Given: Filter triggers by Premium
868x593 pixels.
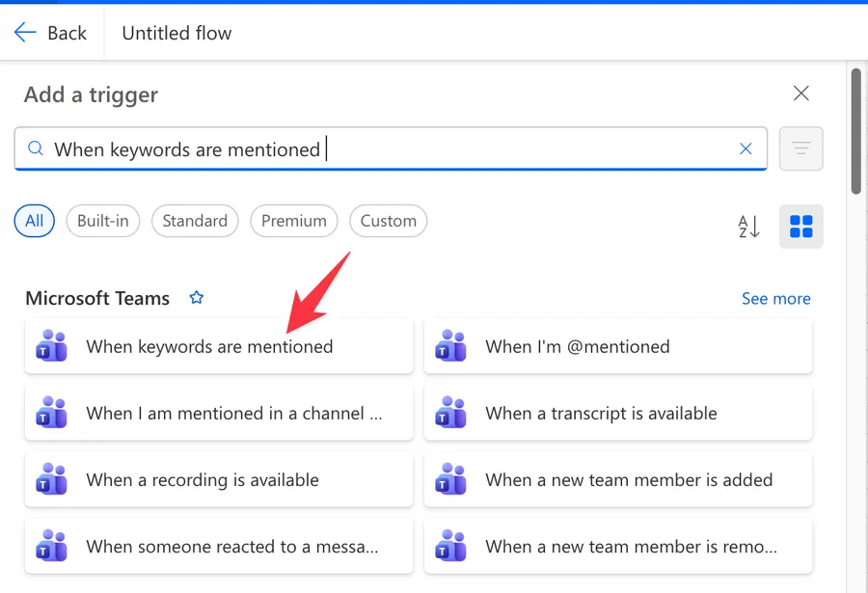Looking at the screenshot, I should click(294, 221).
